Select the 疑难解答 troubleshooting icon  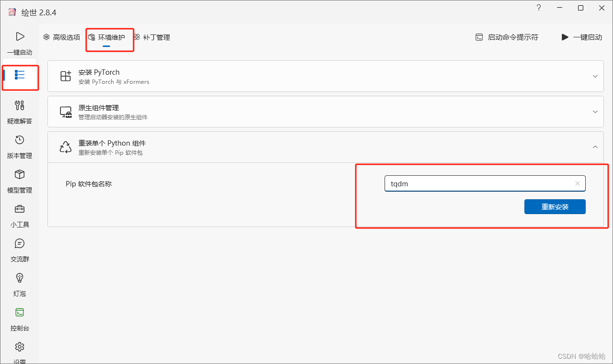tap(20, 112)
